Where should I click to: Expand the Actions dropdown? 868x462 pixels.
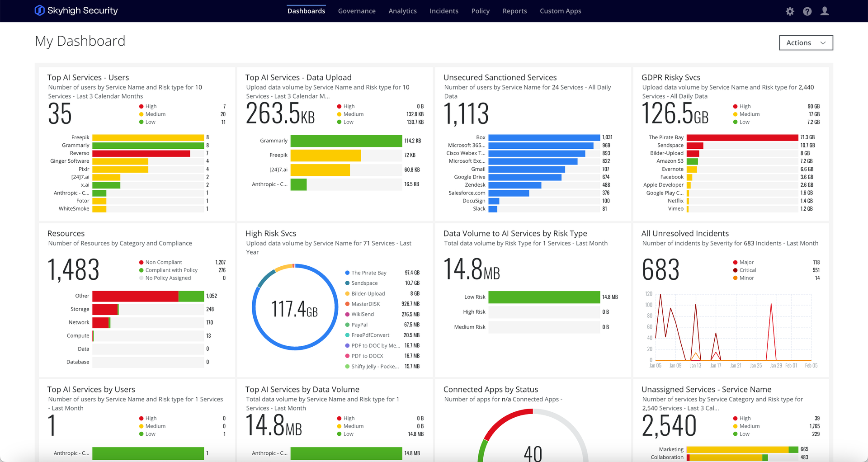[806, 43]
